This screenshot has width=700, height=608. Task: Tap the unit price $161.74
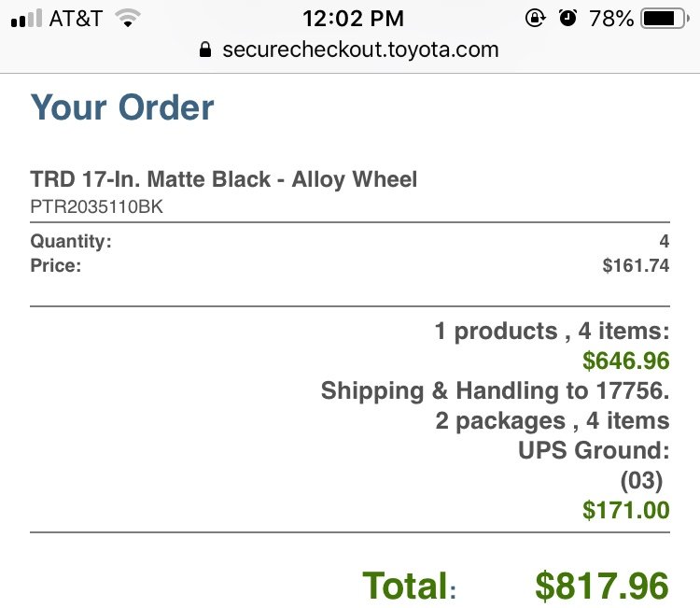pyautogui.click(x=636, y=265)
